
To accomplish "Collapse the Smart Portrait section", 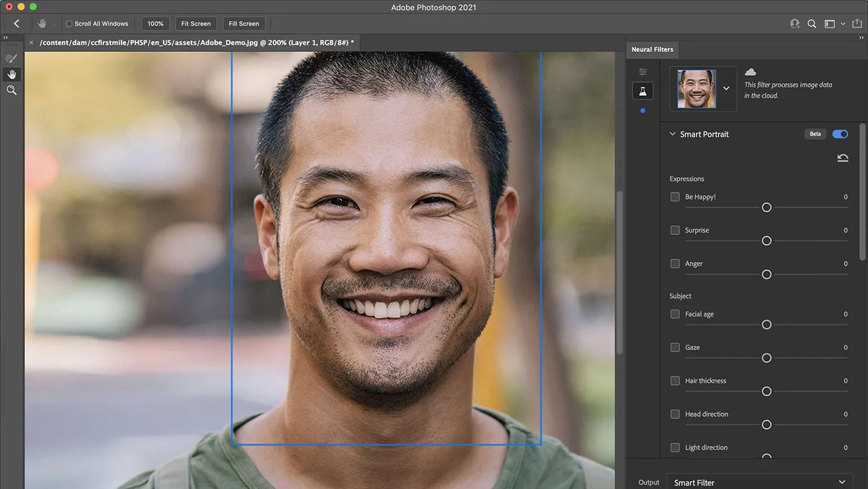I will (x=672, y=134).
